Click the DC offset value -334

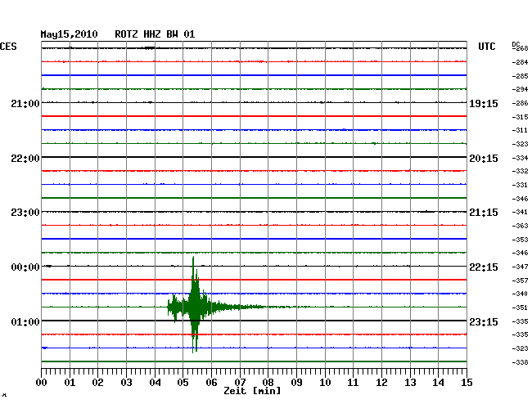tap(520, 158)
